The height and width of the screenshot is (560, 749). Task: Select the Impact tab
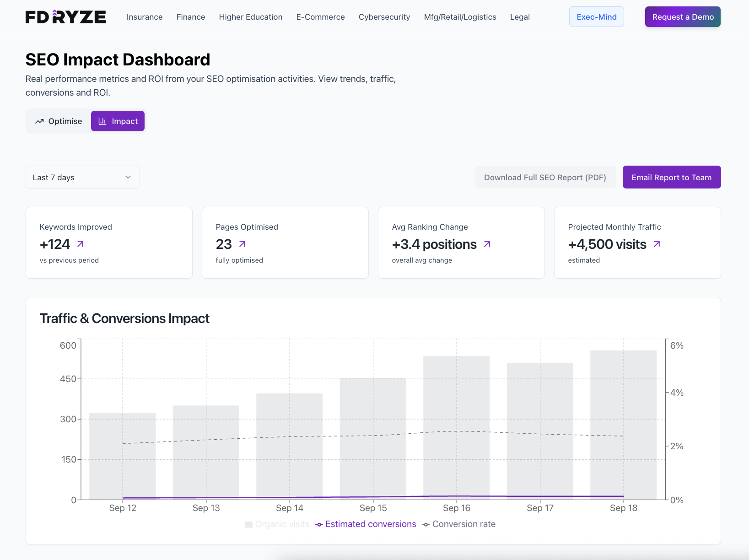tap(118, 121)
